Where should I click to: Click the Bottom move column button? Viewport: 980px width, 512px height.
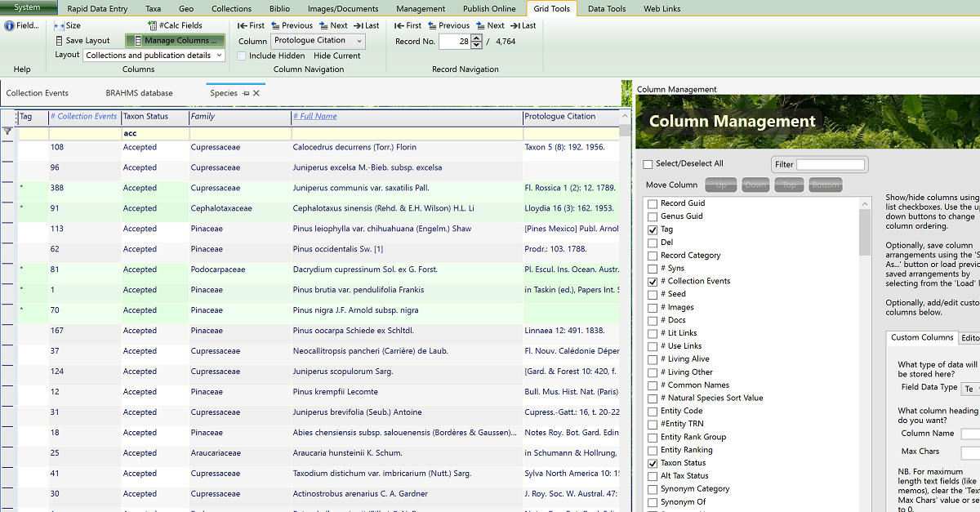pos(826,185)
